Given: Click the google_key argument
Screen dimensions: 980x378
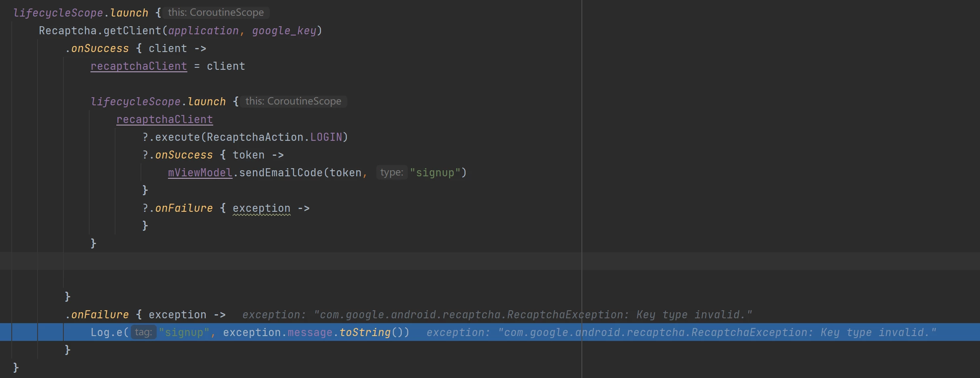Looking at the screenshot, I should pos(284,31).
